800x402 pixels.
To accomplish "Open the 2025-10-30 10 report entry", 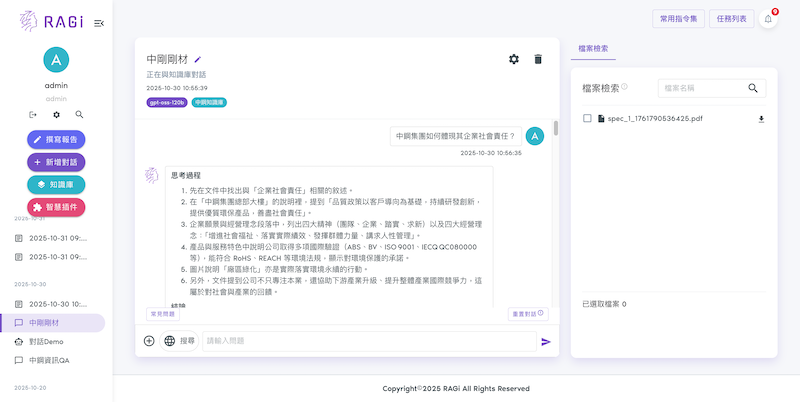I will [x=53, y=304].
